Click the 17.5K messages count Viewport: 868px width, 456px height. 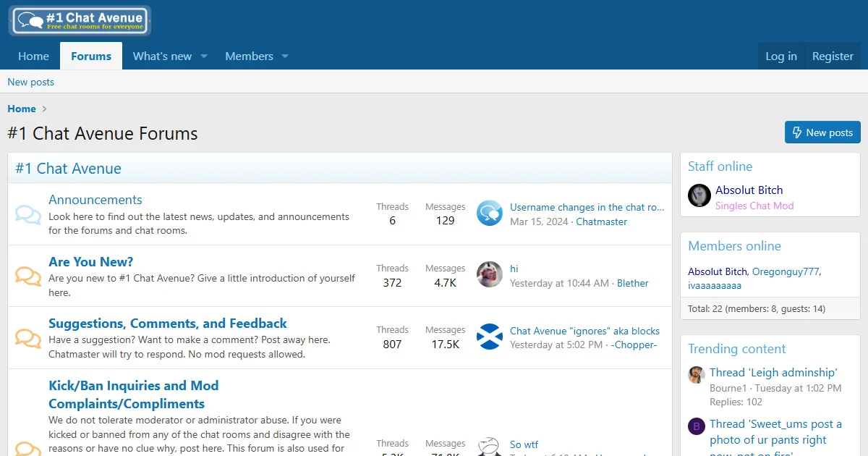click(x=446, y=344)
